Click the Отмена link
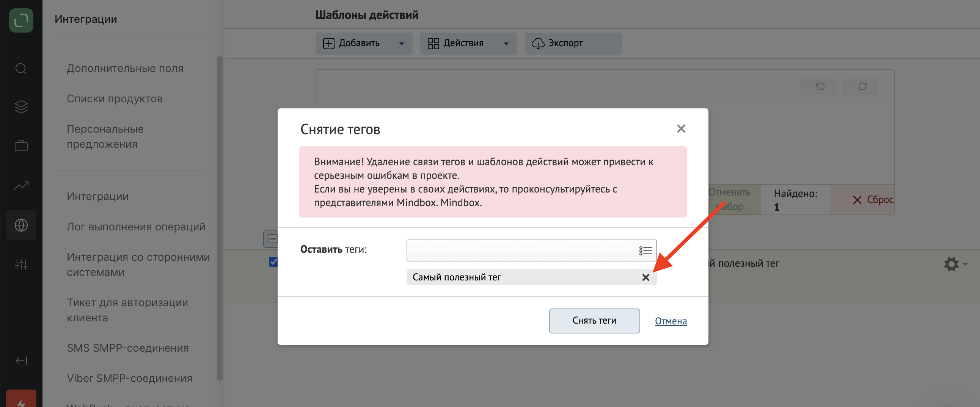 (671, 321)
